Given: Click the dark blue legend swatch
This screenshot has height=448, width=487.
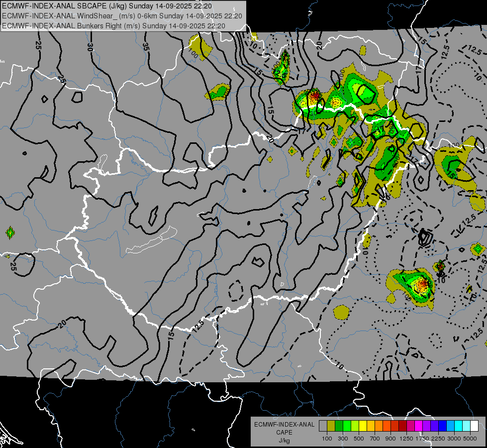Looking at the screenshot, I should click(443, 426).
